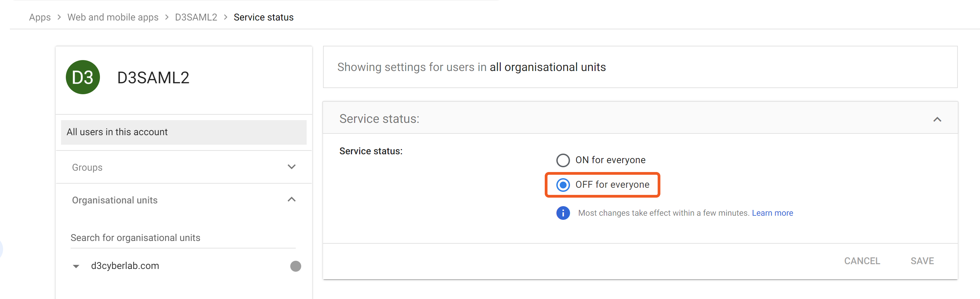The height and width of the screenshot is (299, 980).
Task: Click the D3SAML2 app title
Action: [153, 78]
